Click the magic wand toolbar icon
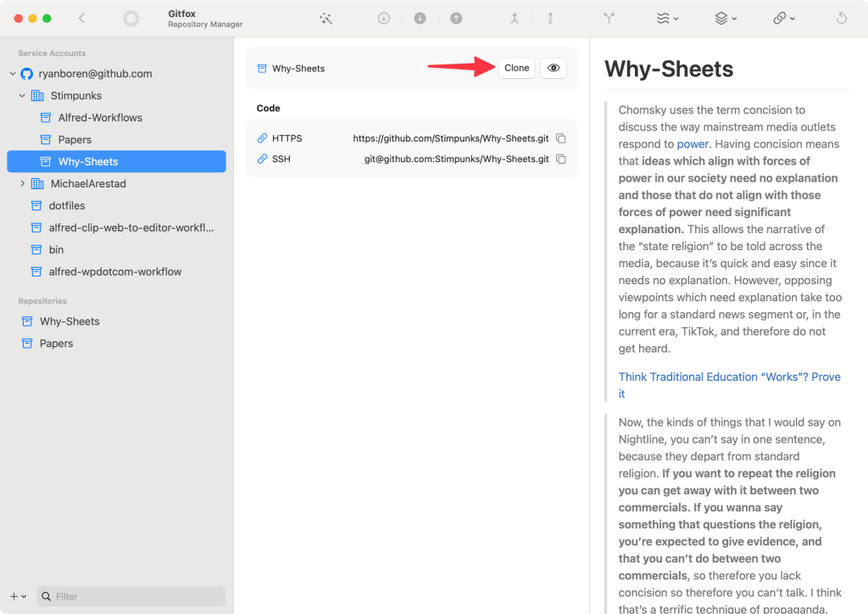The height and width of the screenshot is (614, 868). click(326, 19)
